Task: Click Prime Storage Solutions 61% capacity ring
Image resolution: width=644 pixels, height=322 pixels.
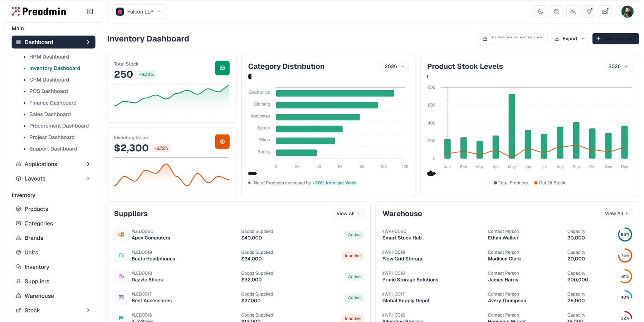Action: tap(625, 277)
